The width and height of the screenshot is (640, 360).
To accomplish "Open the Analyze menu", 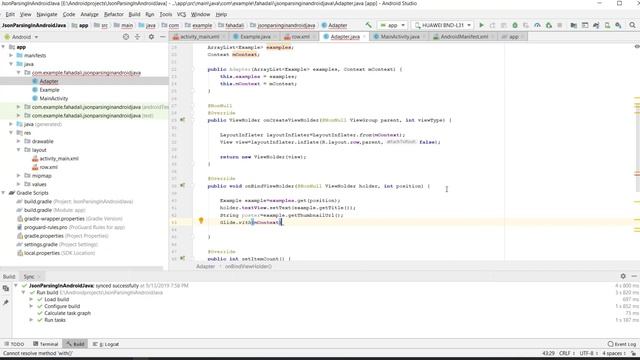I will click(89, 14).
